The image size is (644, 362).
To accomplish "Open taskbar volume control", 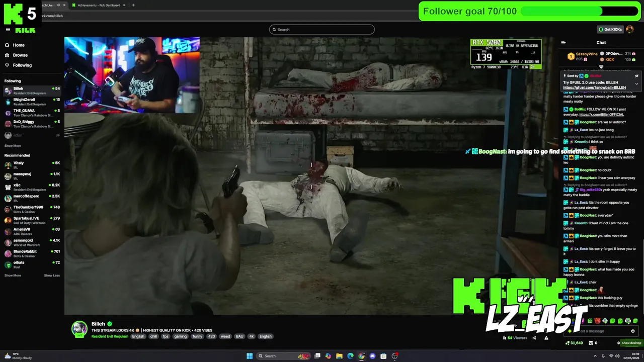I will click(x=618, y=356).
